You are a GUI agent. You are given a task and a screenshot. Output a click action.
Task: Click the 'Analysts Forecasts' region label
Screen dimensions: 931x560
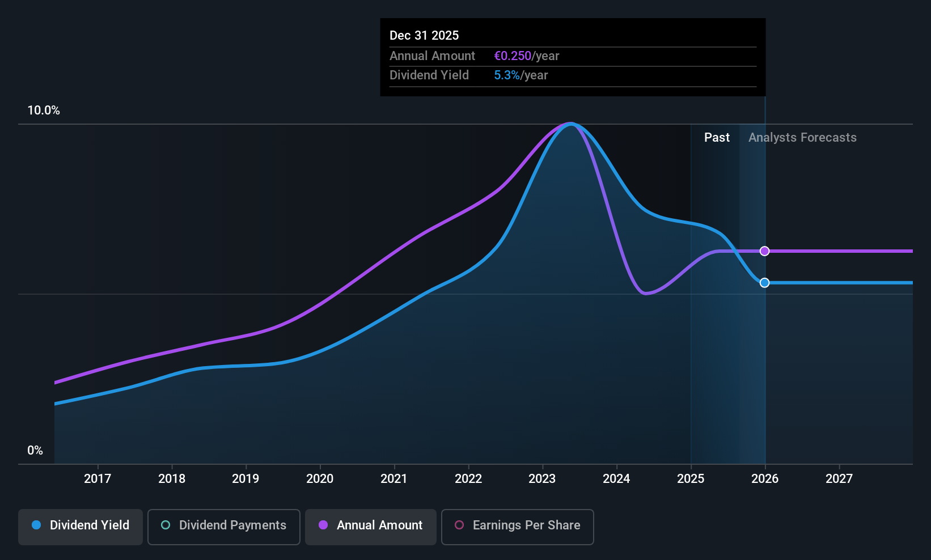pyautogui.click(x=802, y=138)
